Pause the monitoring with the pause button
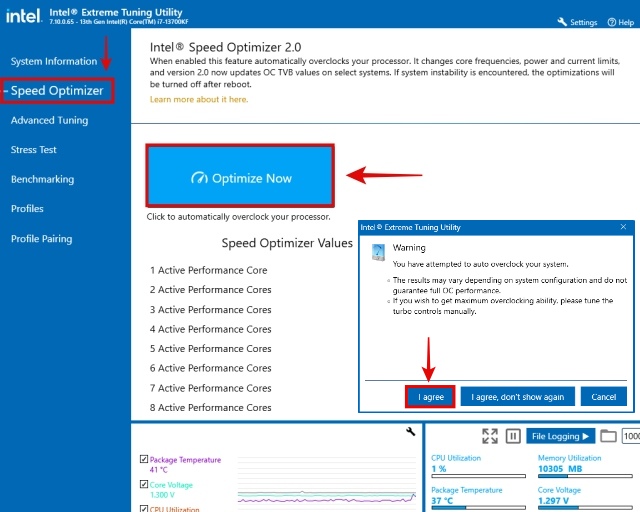This screenshot has height=512, width=640. point(513,436)
